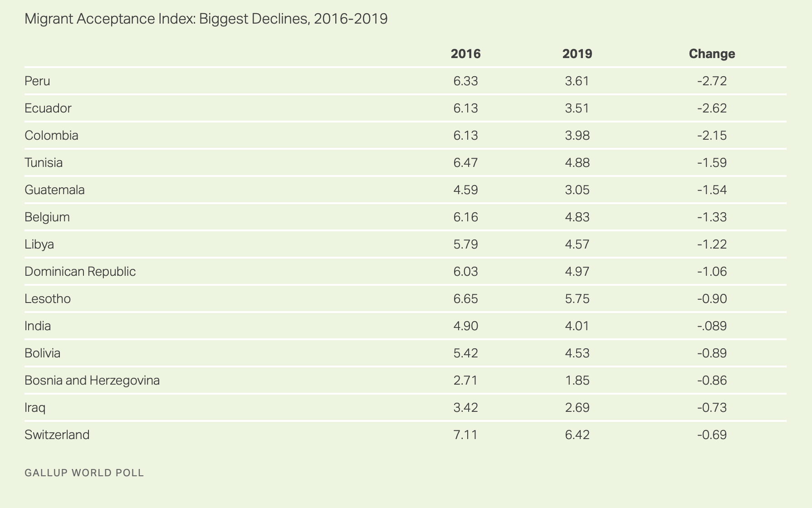The image size is (812, 508).
Task: Click the Peru country name
Action: pos(37,81)
